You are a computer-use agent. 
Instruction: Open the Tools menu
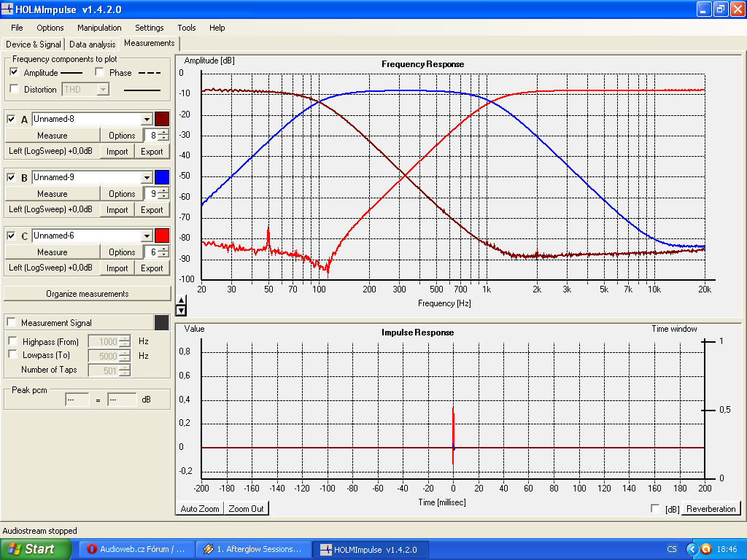186,28
